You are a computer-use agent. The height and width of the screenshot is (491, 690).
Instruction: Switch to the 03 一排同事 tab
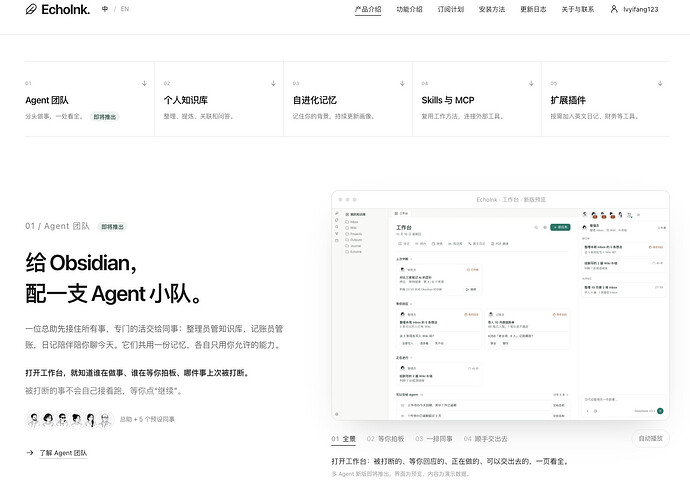[434, 439]
